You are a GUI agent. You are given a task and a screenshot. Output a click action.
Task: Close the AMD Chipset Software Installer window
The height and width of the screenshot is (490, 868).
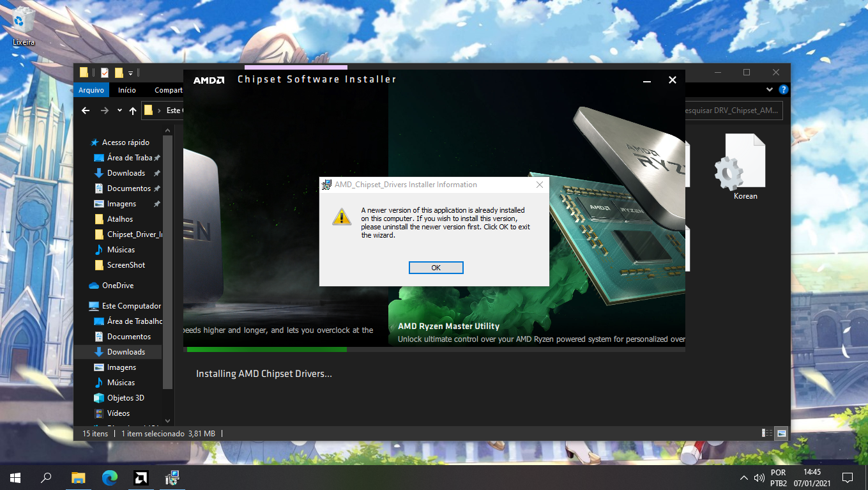672,80
